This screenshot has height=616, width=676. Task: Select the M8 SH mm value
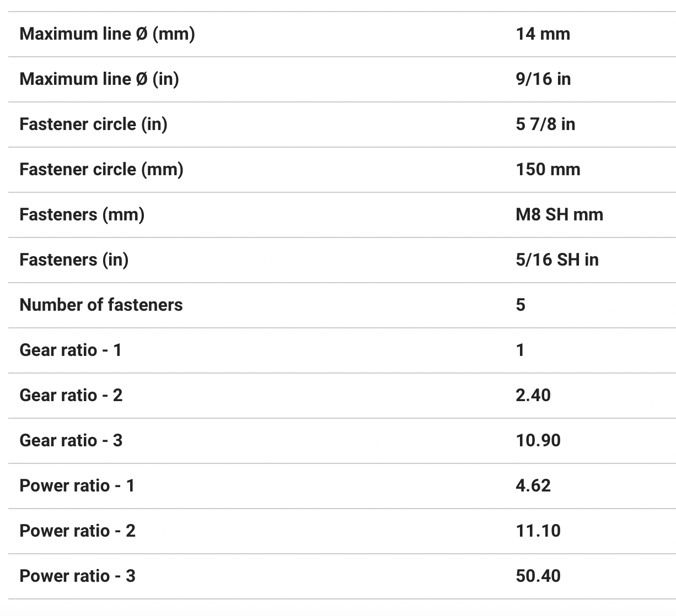(x=559, y=215)
